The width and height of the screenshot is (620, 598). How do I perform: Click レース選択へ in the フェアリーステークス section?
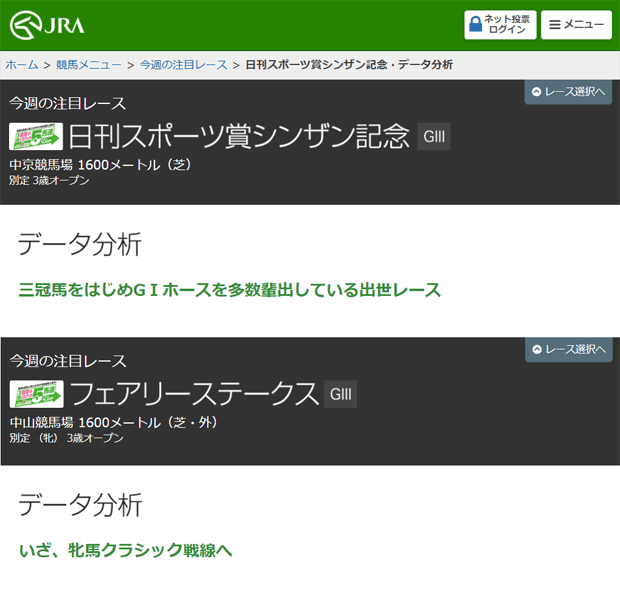pyautogui.click(x=569, y=349)
